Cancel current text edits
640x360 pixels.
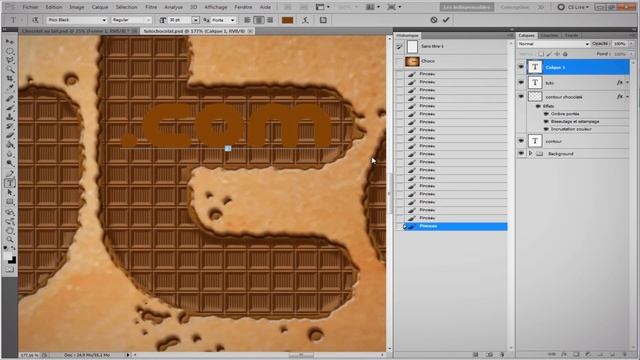tap(433, 20)
